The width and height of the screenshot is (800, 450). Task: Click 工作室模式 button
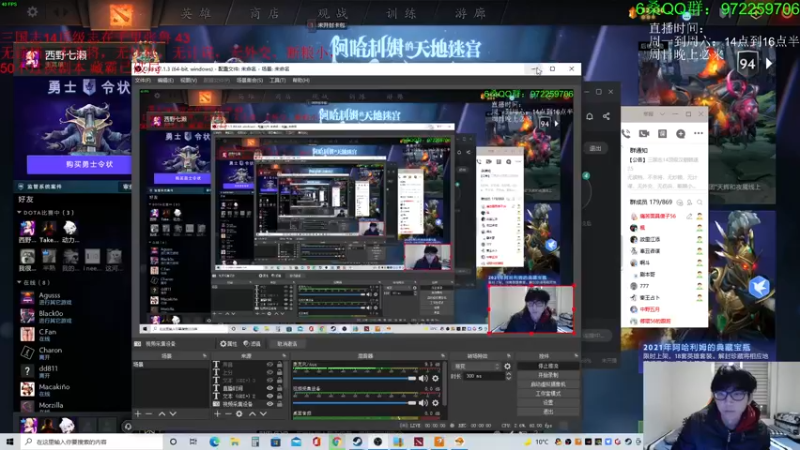[548, 394]
